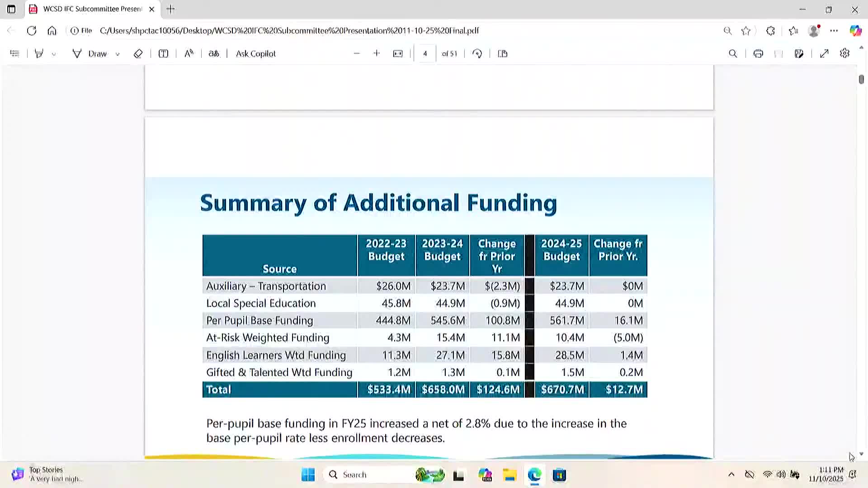Screen dimensions: 868x488
Task: Start Read Aloud for the document
Action: click(189, 53)
